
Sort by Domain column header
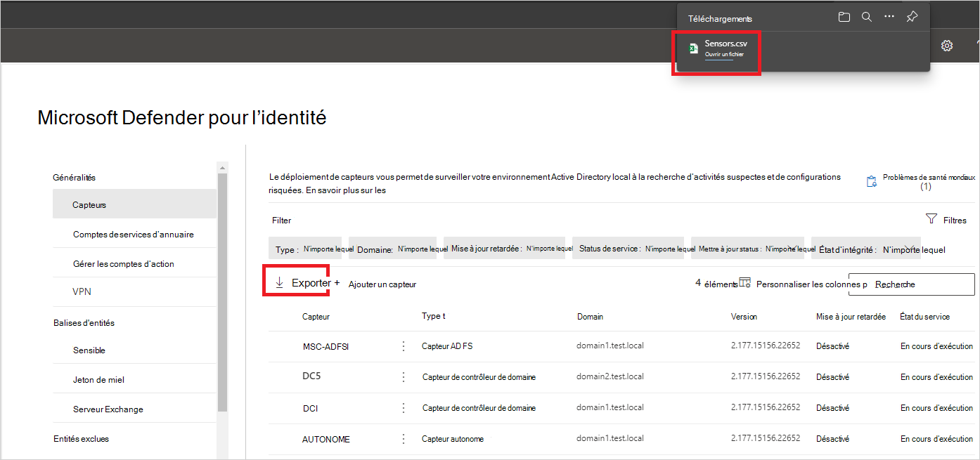coord(591,316)
